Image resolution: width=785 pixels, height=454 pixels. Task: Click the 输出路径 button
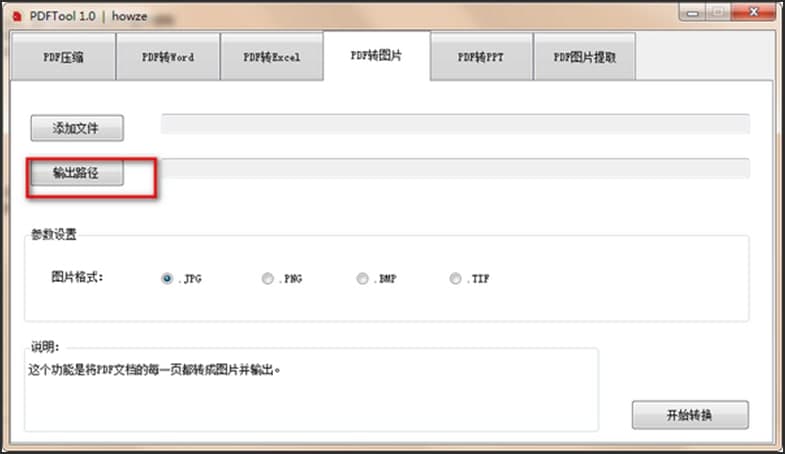(x=77, y=173)
